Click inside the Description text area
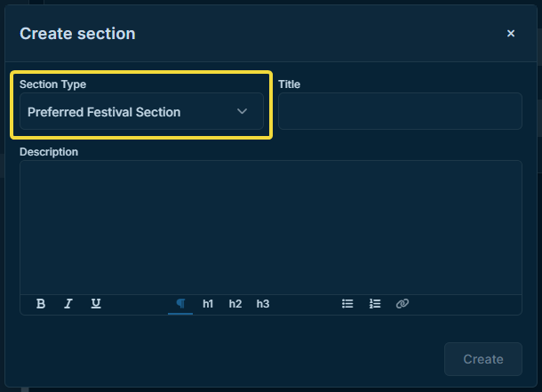542x392 pixels. coord(271,227)
